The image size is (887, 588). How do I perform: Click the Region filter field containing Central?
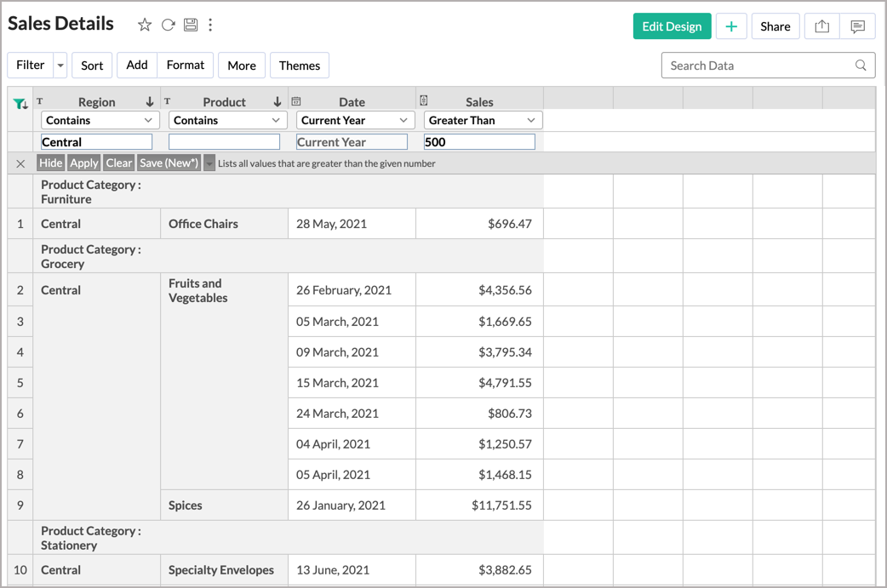pos(97,142)
